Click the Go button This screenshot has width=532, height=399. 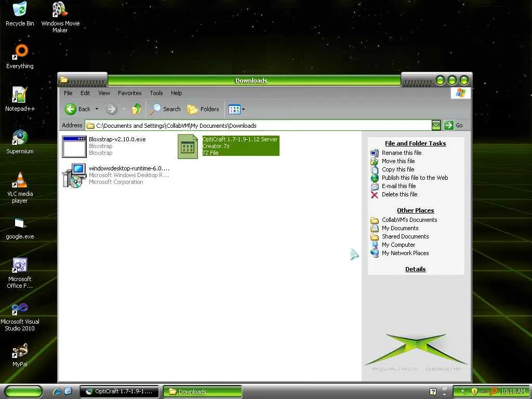tap(453, 125)
